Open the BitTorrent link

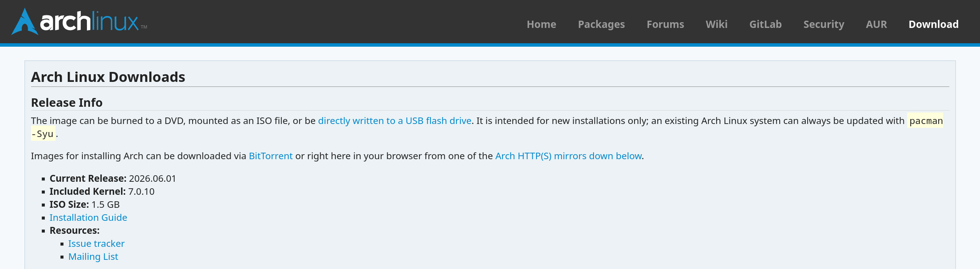coord(270,156)
